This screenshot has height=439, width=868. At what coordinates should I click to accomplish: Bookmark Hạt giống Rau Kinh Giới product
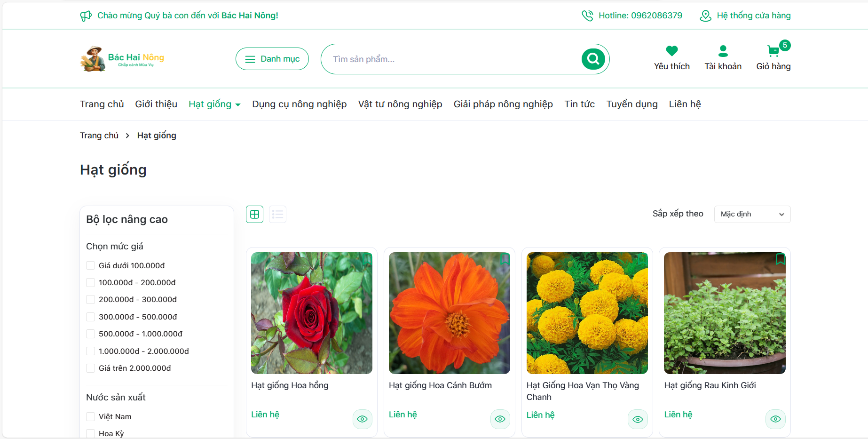coord(781,259)
